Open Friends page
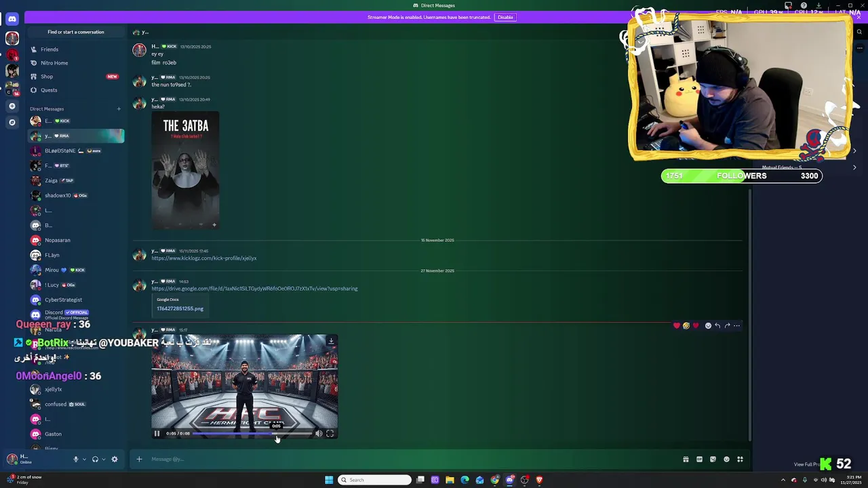This screenshot has width=868, height=488. click(76, 49)
